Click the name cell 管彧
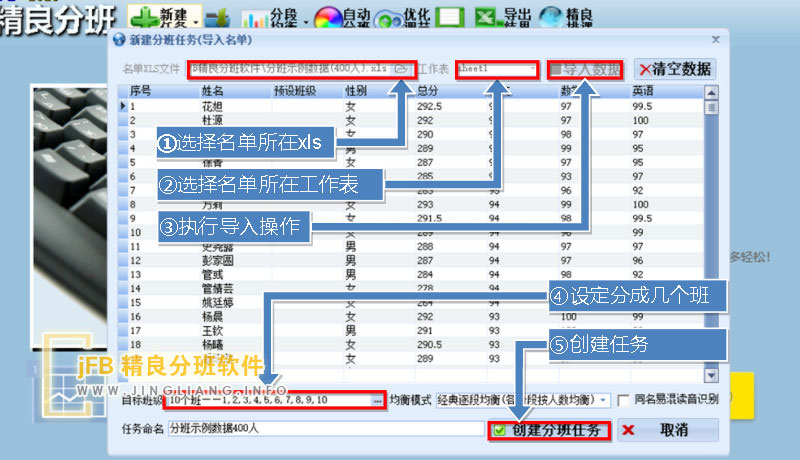 coord(212,274)
